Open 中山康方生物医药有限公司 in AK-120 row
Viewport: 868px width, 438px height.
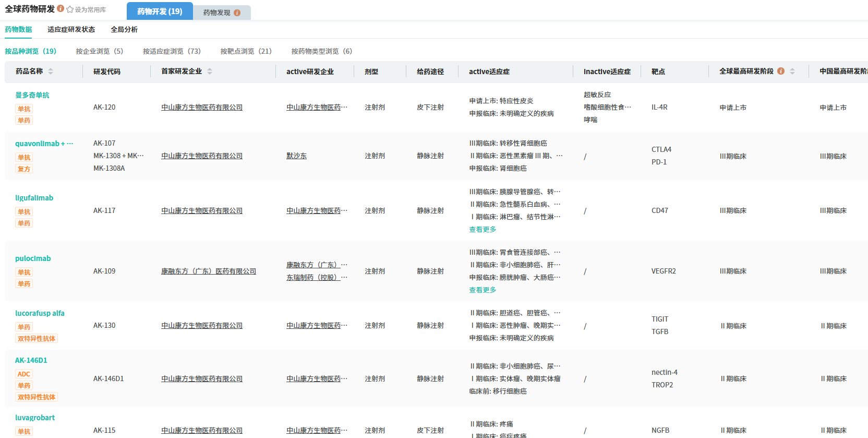tap(202, 107)
